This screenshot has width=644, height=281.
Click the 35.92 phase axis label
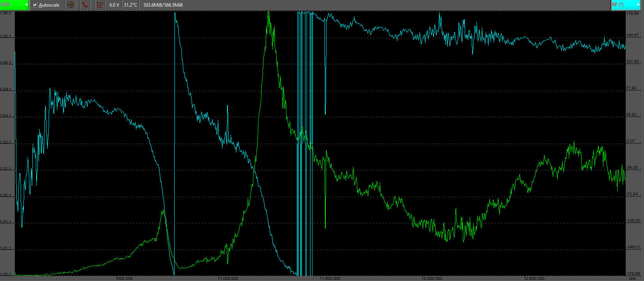[x=632, y=115]
